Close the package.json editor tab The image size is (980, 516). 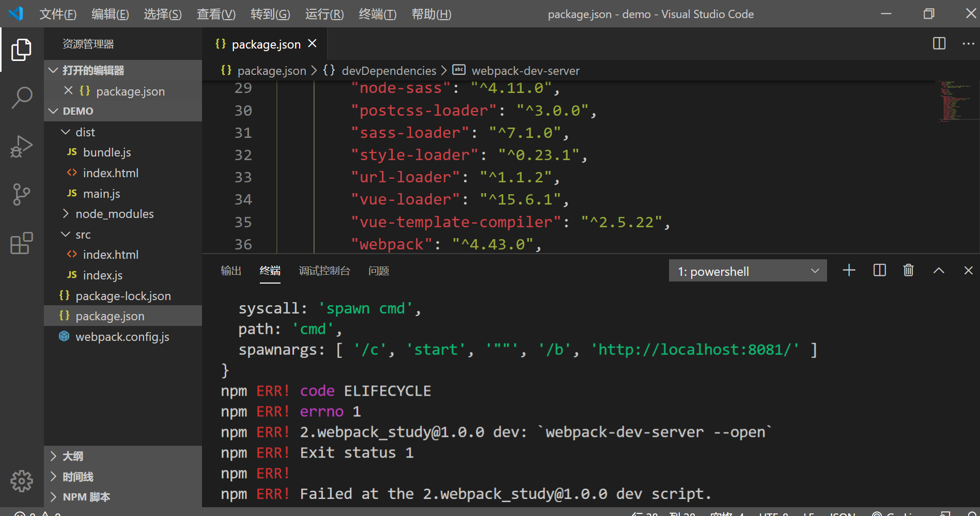point(312,44)
